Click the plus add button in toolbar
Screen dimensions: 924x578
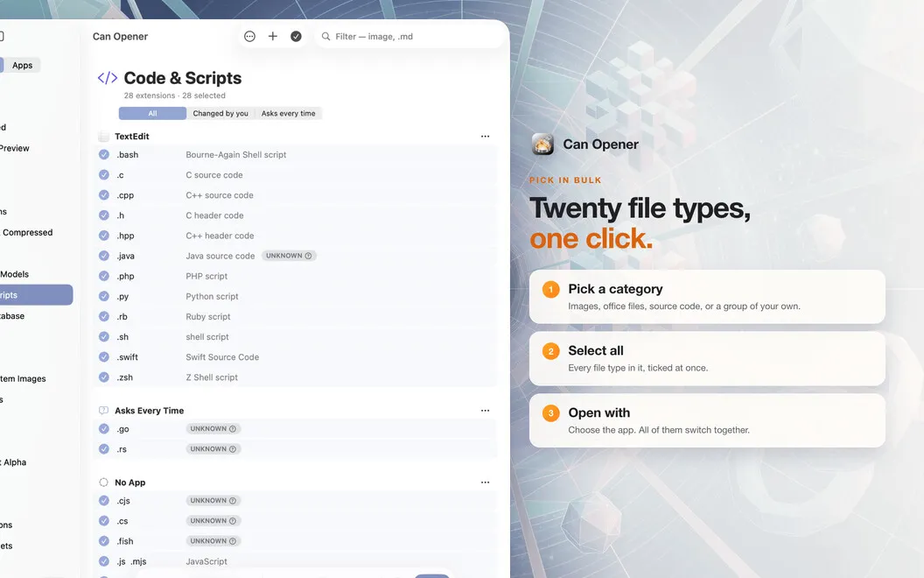pyautogui.click(x=273, y=37)
